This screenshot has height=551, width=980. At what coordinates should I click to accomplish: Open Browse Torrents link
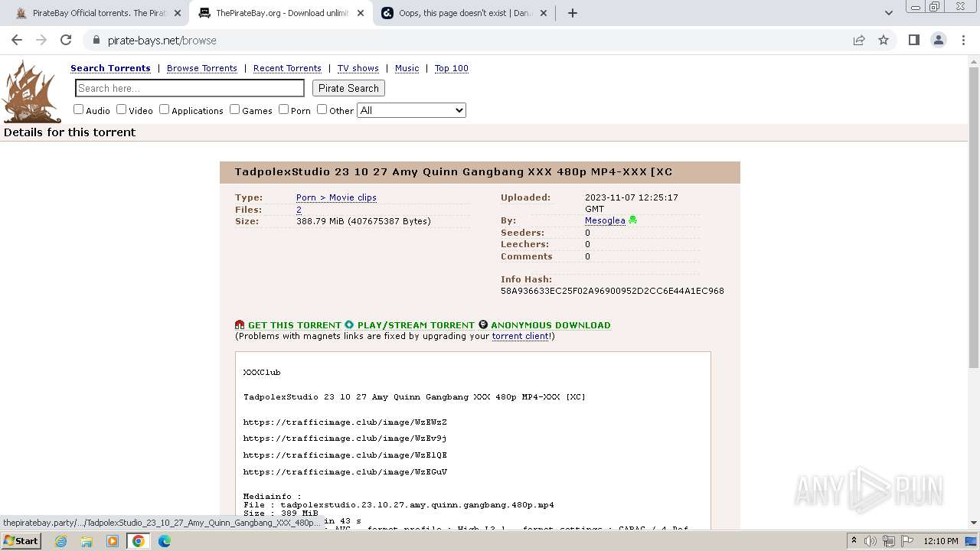[202, 68]
